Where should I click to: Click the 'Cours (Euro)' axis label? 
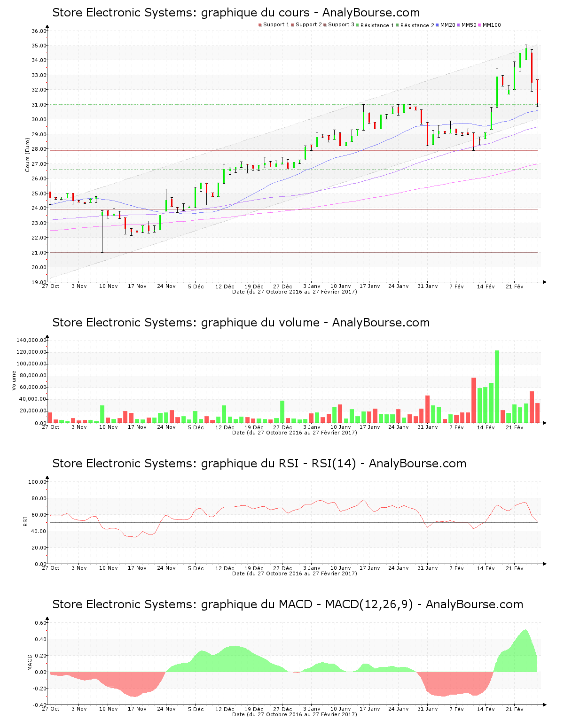(x=27, y=155)
